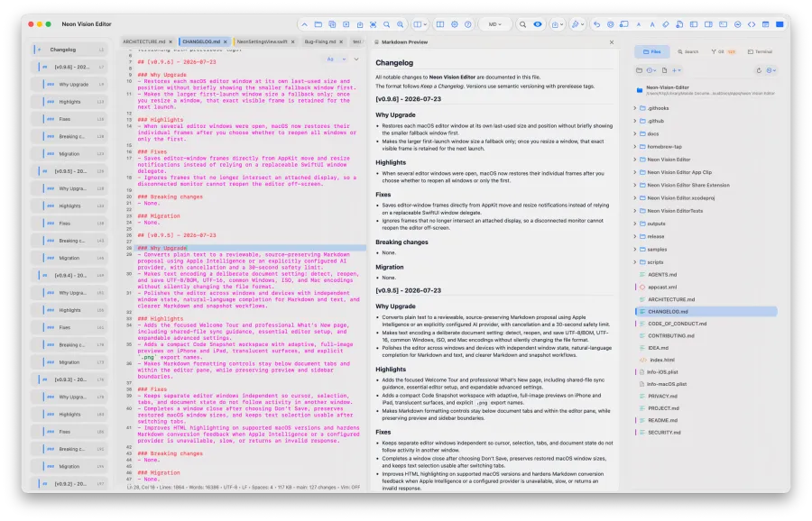Toggle the right sidebar layout icon
The width and height of the screenshot is (812, 521).
click(x=708, y=24)
